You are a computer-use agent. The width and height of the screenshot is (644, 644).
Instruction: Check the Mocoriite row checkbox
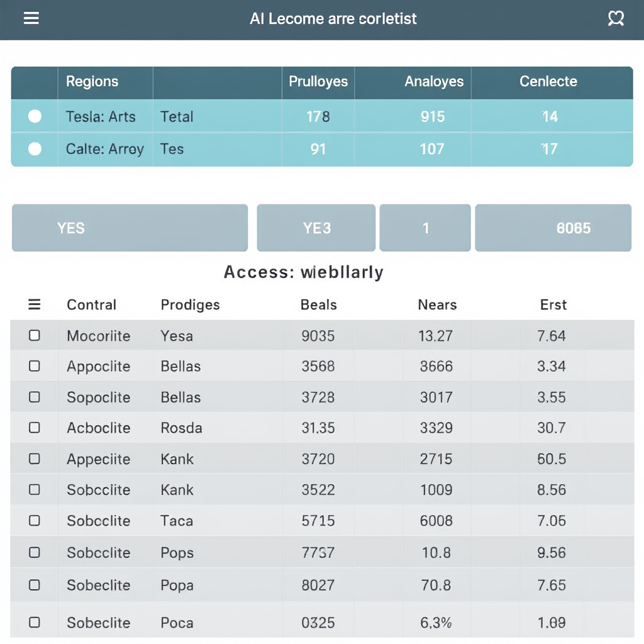pyautogui.click(x=35, y=336)
